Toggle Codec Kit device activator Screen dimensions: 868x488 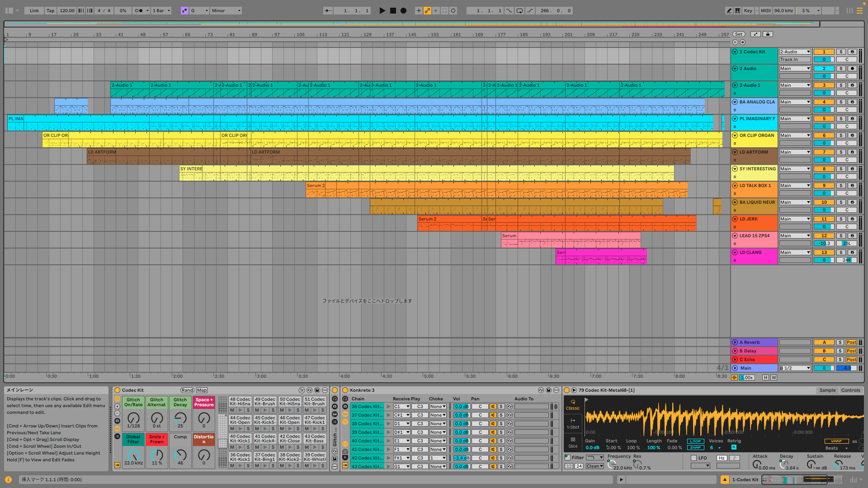[117, 390]
